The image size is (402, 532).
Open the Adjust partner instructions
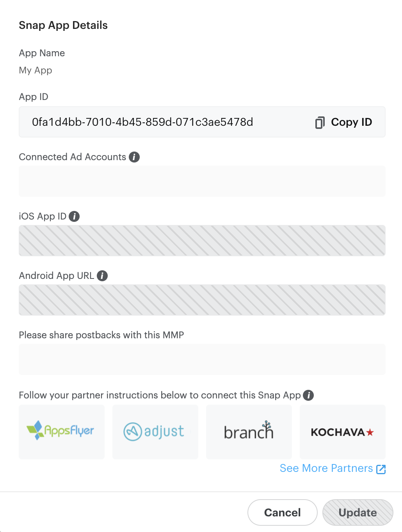(155, 432)
